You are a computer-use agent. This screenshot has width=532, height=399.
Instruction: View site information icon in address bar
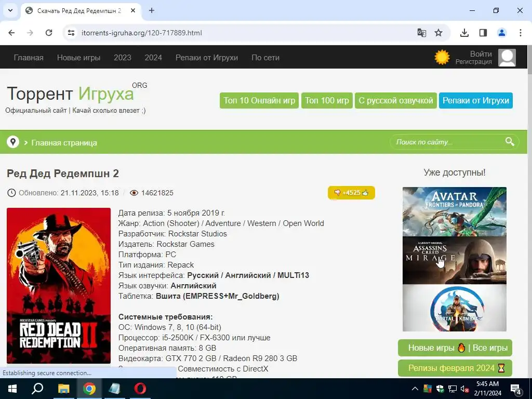point(71,33)
